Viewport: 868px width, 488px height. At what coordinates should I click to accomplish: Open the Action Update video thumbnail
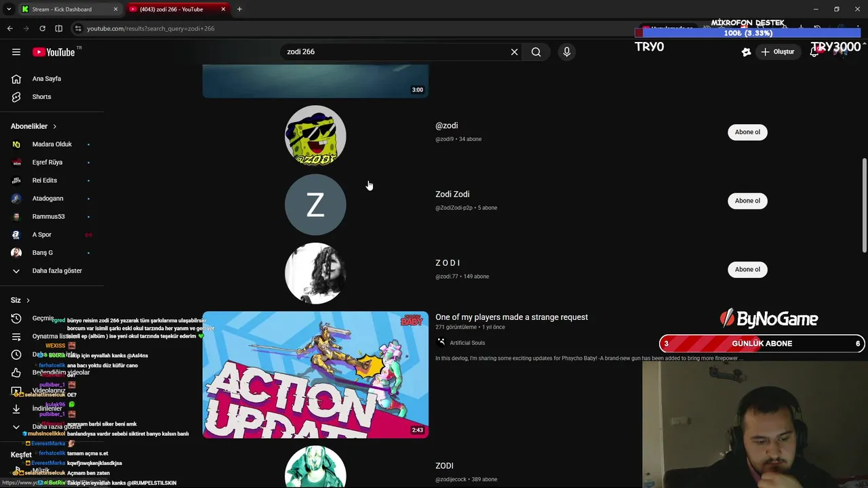point(315,375)
